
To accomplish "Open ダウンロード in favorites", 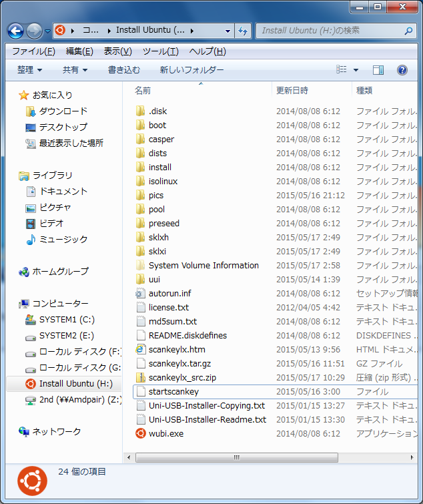I will 63,111.
